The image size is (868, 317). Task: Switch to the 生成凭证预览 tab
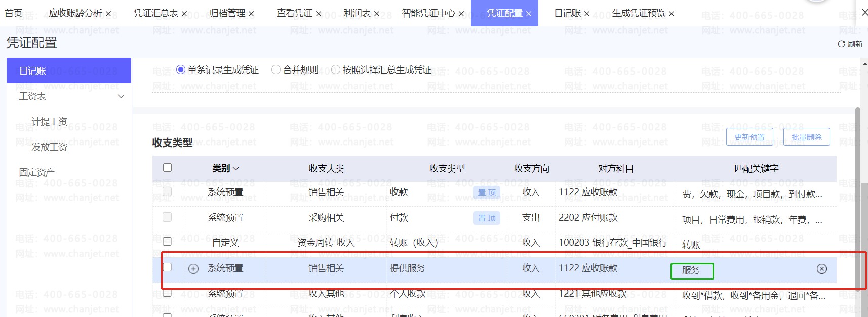click(639, 13)
